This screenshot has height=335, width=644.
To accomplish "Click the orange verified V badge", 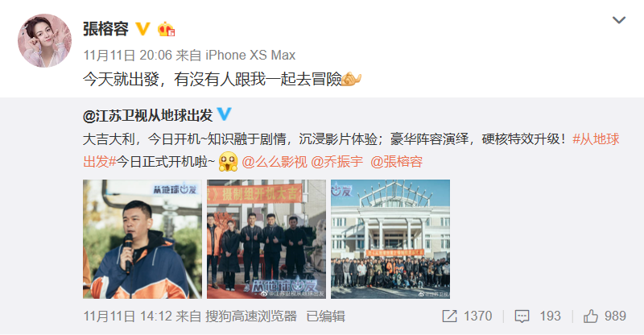I will pos(142,29).
